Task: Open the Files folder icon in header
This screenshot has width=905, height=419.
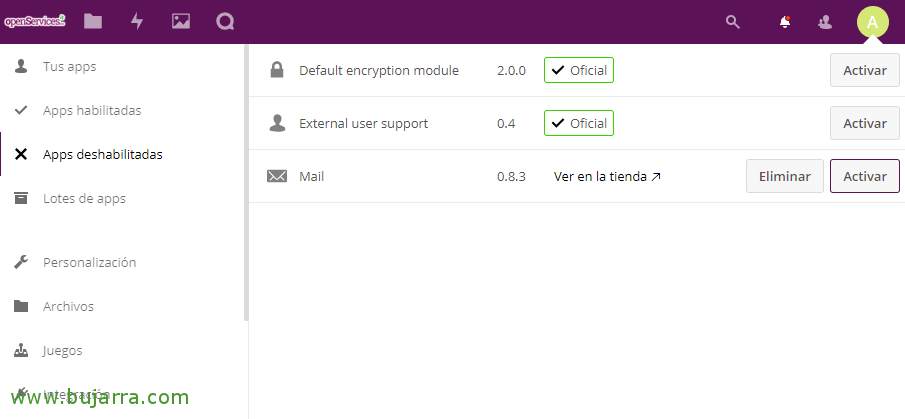Action: pyautogui.click(x=93, y=21)
